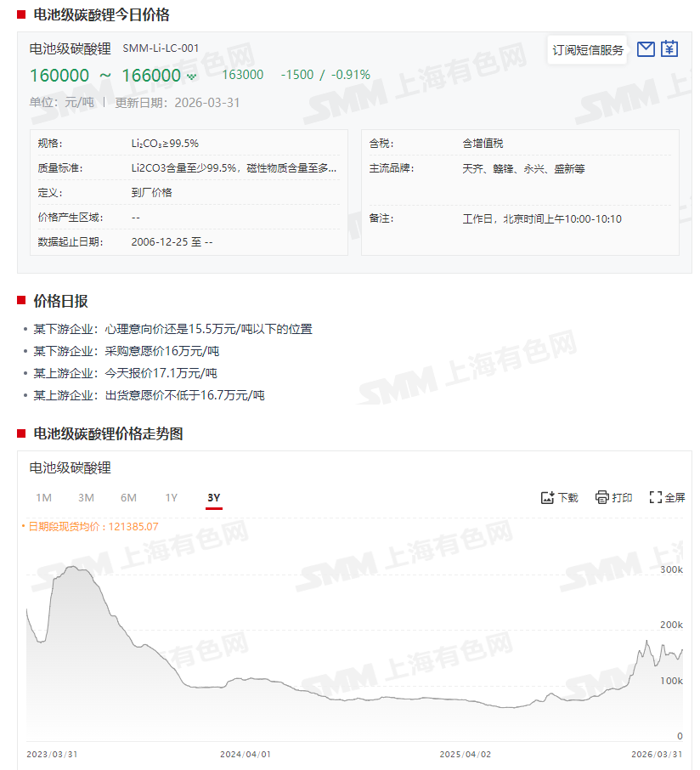700x770 pixels.
Task: Click the green down-trend arrow beside 166000
Action: [x=191, y=76]
